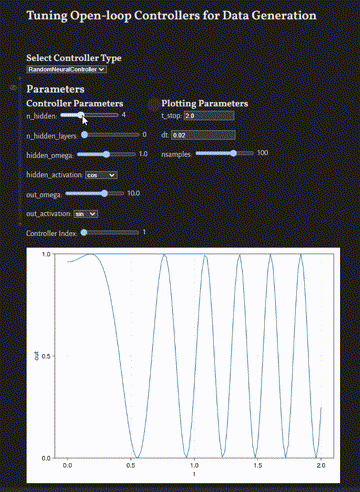Click the Controller Index slider thumb

tap(84, 232)
